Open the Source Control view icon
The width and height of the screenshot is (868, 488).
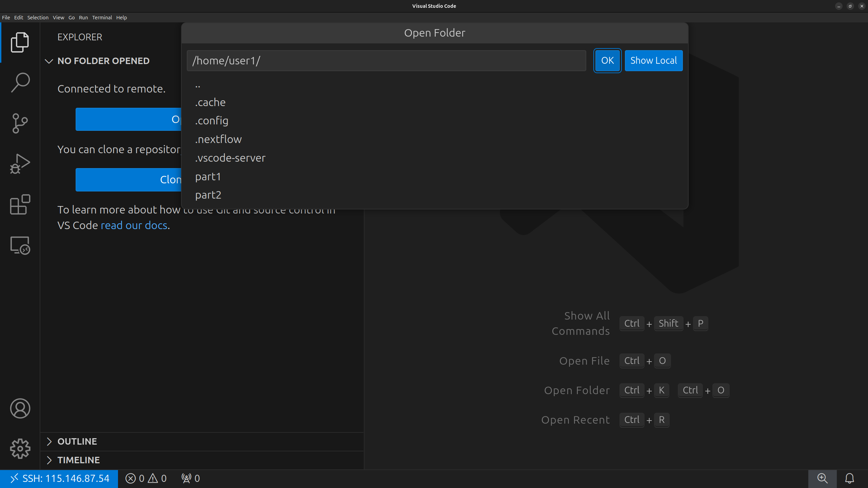pos(20,123)
